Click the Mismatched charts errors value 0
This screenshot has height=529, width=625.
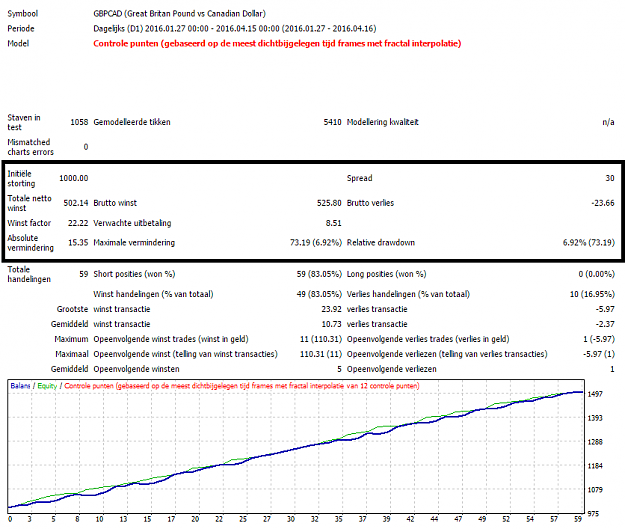coord(86,147)
